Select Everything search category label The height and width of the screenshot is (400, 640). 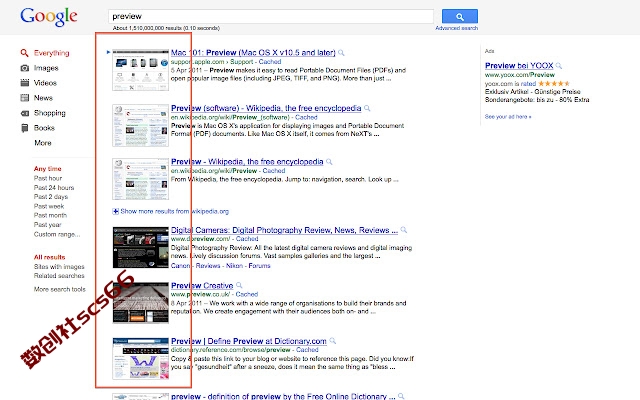pyautogui.click(x=51, y=53)
